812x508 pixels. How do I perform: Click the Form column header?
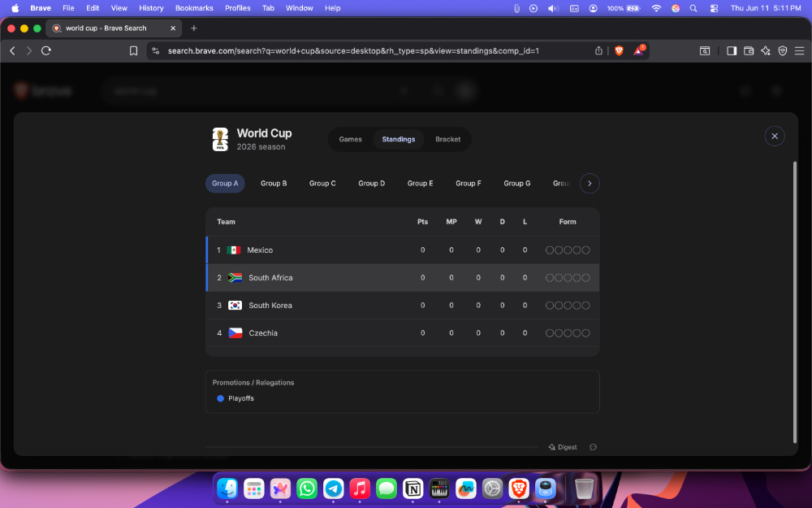568,222
